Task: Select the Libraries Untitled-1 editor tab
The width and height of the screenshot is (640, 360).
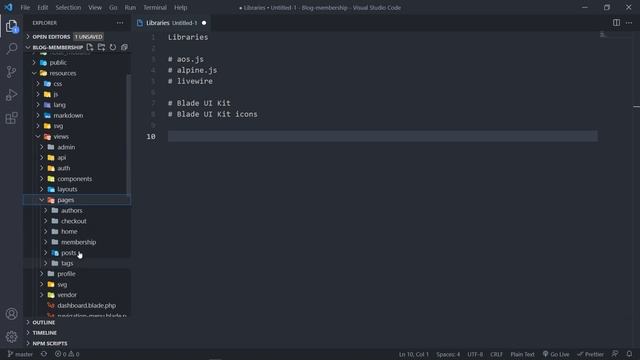Action: (x=171, y=23)
